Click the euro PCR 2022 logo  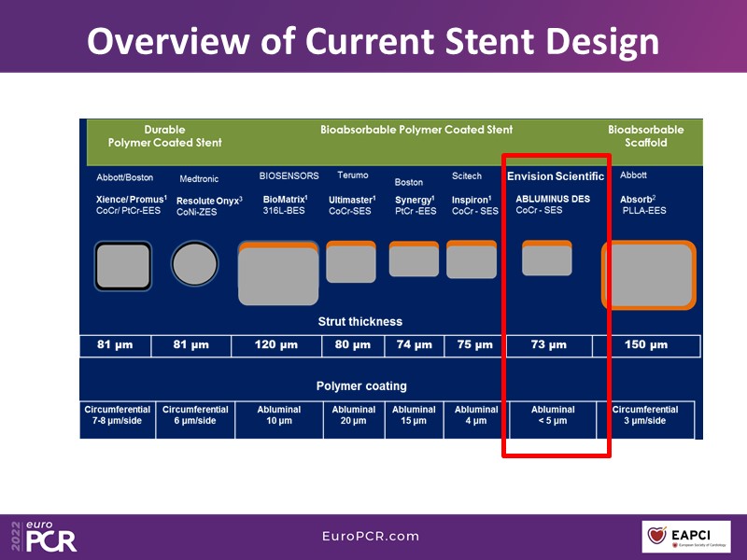44,536
